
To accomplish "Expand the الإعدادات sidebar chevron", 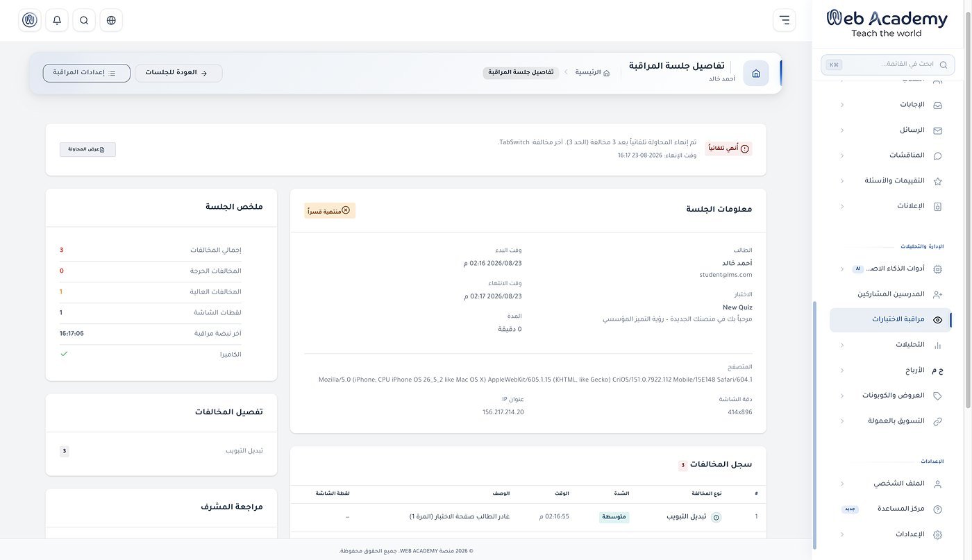I will coord(842,534).
